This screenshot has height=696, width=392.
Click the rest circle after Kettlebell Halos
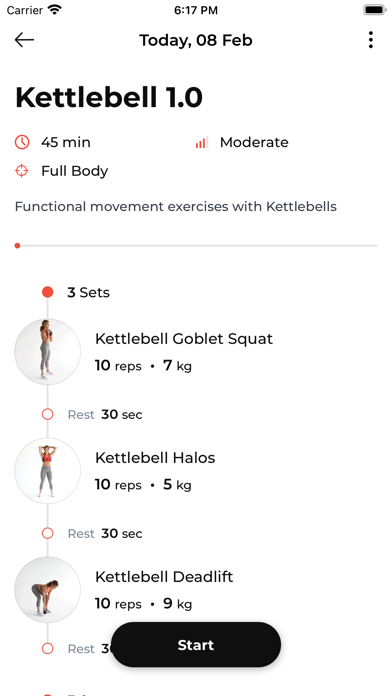click(48, 533)
